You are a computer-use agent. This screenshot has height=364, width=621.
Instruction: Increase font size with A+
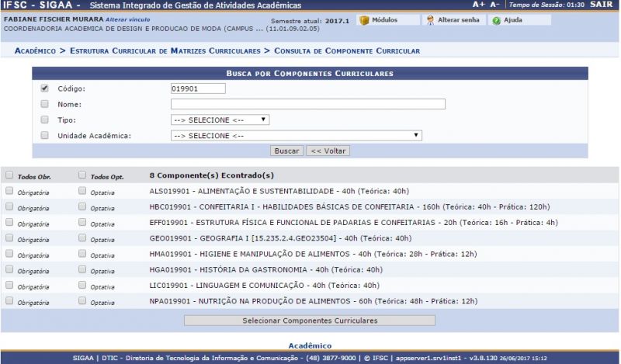point(479,5)
